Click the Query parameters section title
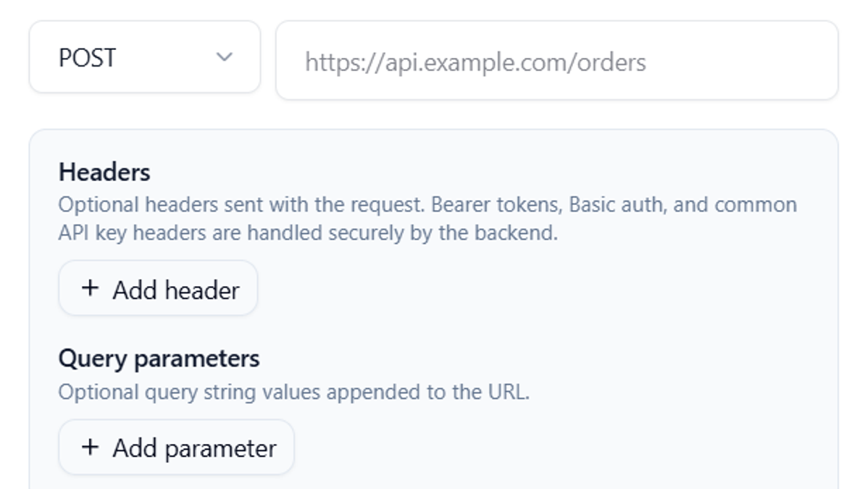 point(159,359)
